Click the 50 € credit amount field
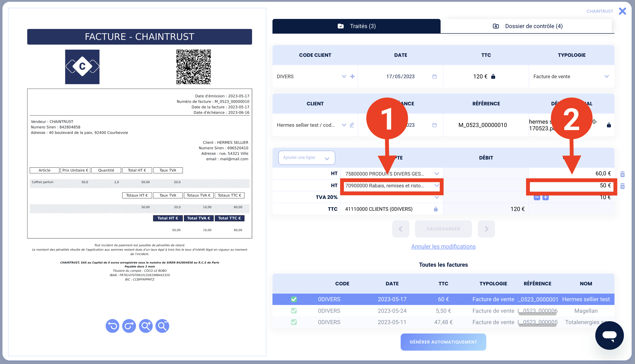635x364 pixels. pos(571,186)
